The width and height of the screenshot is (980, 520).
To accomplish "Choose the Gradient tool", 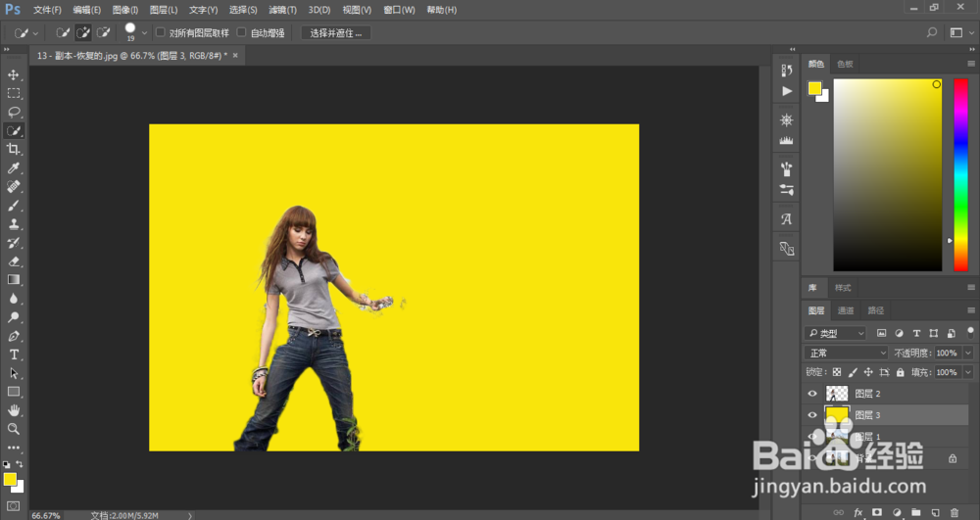I will pyautogui.click(x=14, y=280).
